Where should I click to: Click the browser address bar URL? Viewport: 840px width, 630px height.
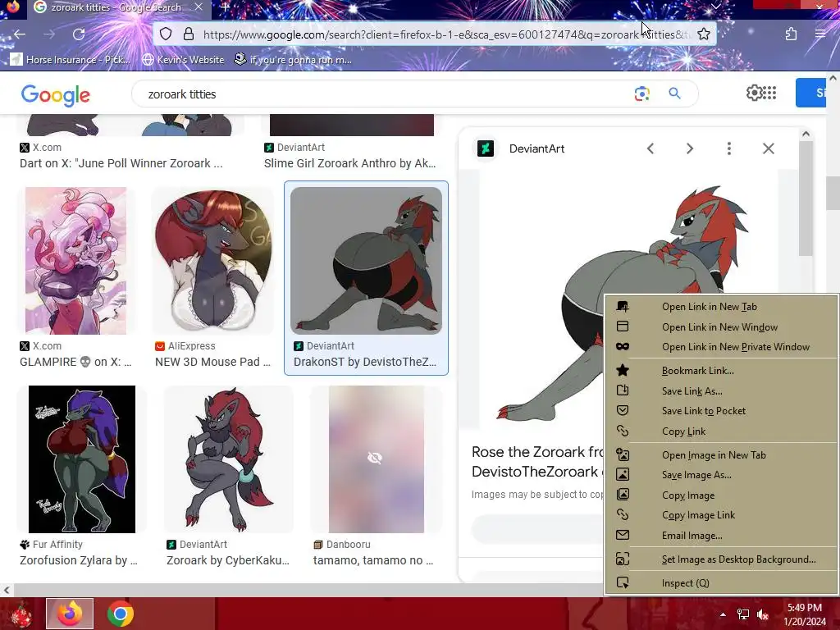click(x=445, y=34)
